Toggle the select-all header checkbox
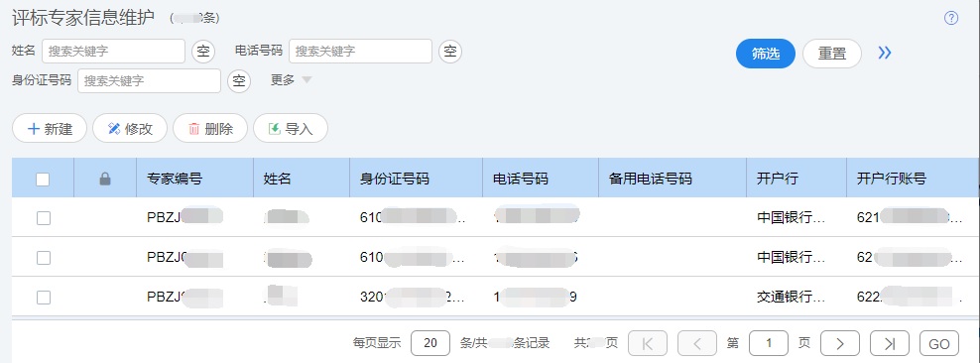The width and height of the screenshot is (980, 363). pos(43,180)
